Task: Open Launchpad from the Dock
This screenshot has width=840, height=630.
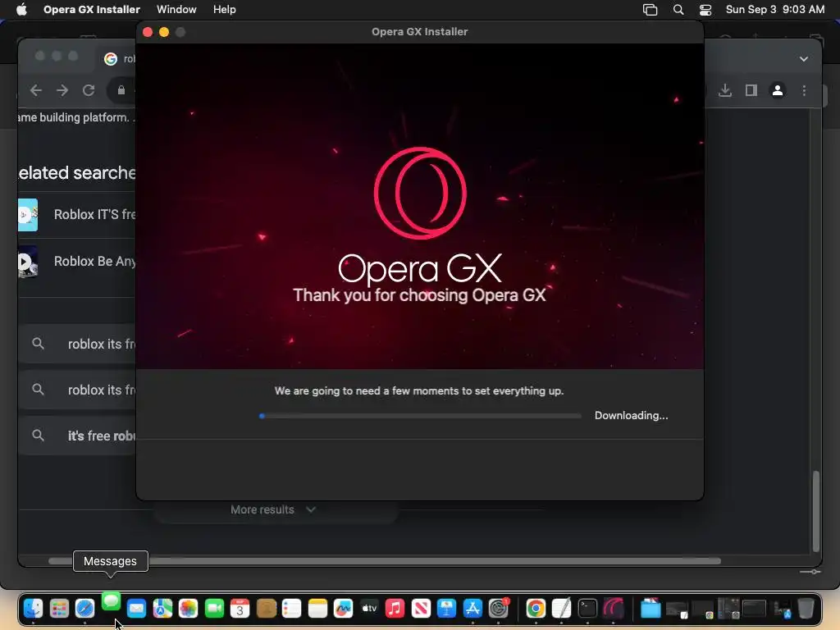Action: 59,609
